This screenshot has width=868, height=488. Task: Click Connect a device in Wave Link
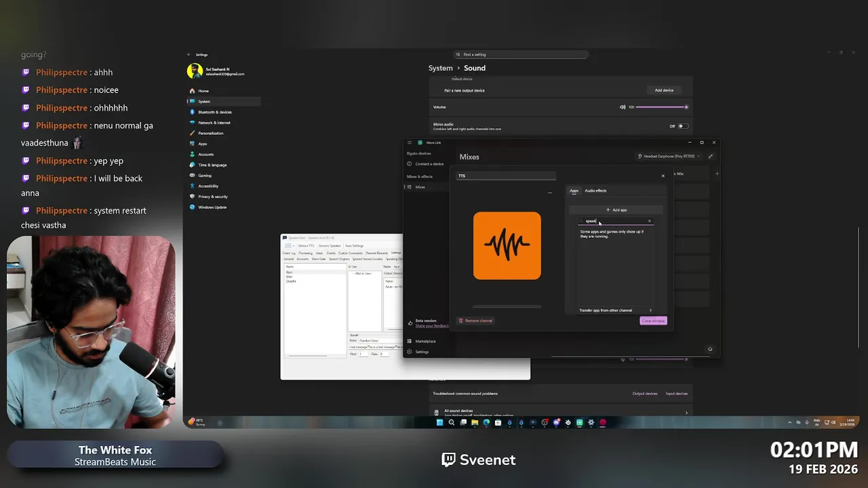(x=425, y=164)
